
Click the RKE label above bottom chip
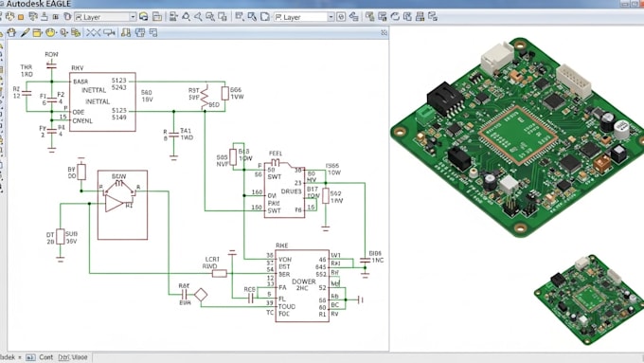[282, 245]
